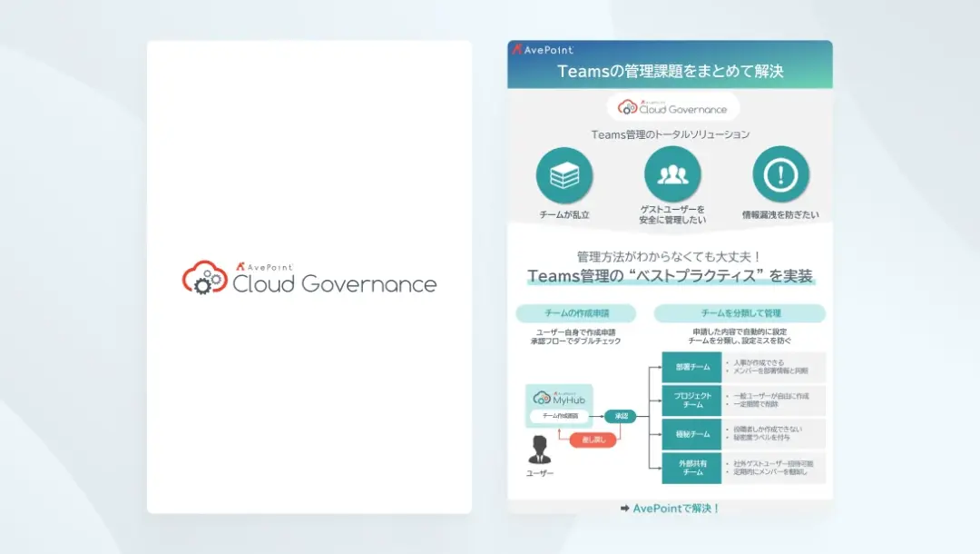Select the guest users group icon
The height and width of the screenshot is (554, 980).
tap(672, 174)
